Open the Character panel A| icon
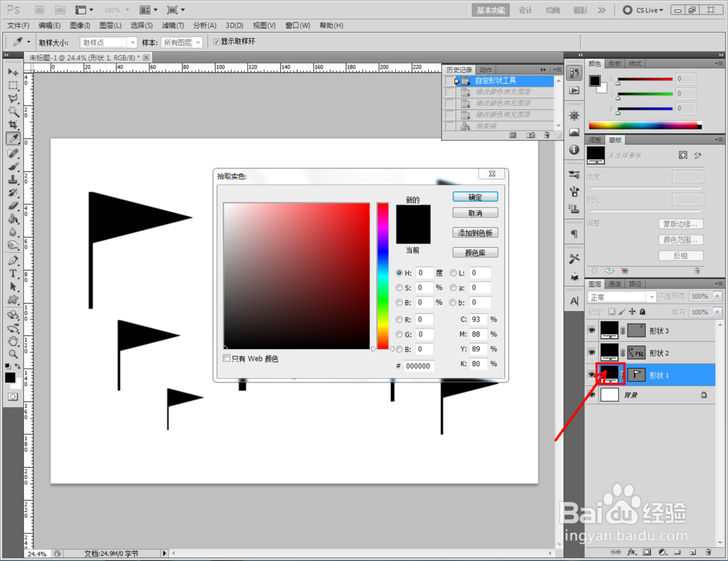 (x=574, y=301)
